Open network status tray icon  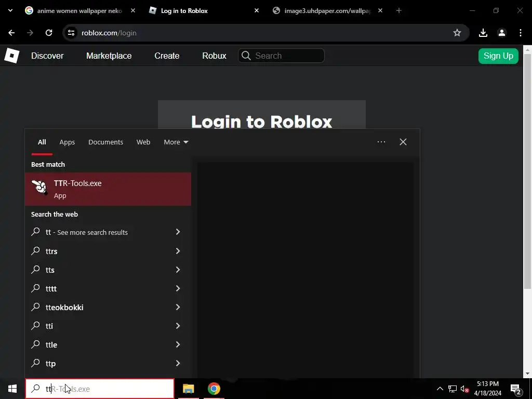[x=453, y=389]
